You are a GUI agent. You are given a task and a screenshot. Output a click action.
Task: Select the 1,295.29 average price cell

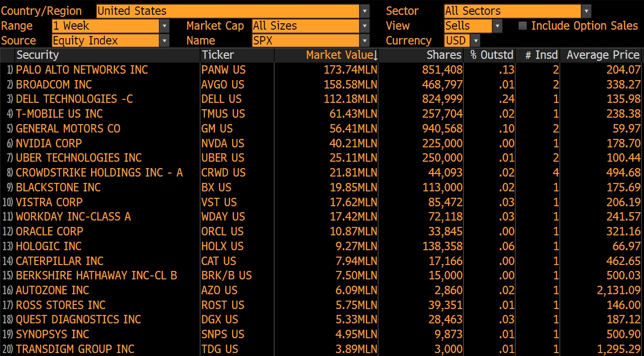tap(618, 349)
